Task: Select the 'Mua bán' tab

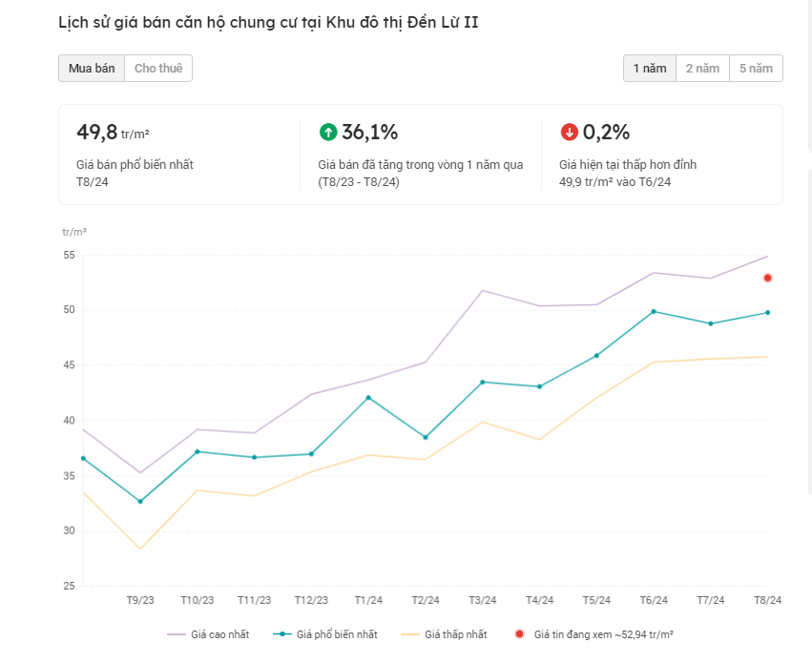Action: coord(92,69)
